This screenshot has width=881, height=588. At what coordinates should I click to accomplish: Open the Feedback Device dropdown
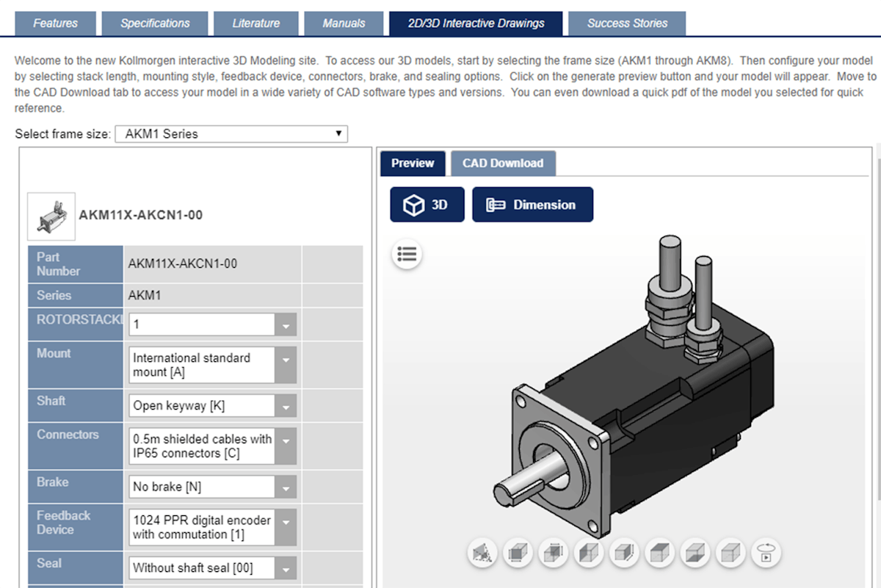click(x=287, y=526)
